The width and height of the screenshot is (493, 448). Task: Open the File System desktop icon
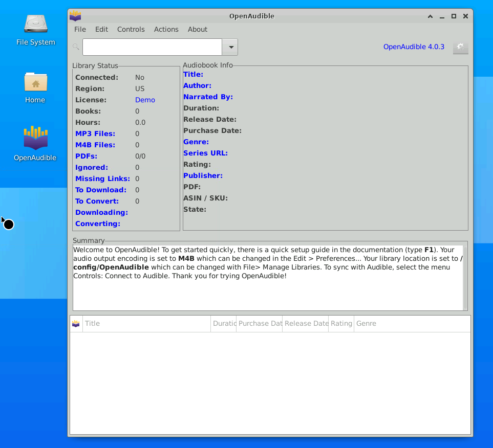coord(35,30)
